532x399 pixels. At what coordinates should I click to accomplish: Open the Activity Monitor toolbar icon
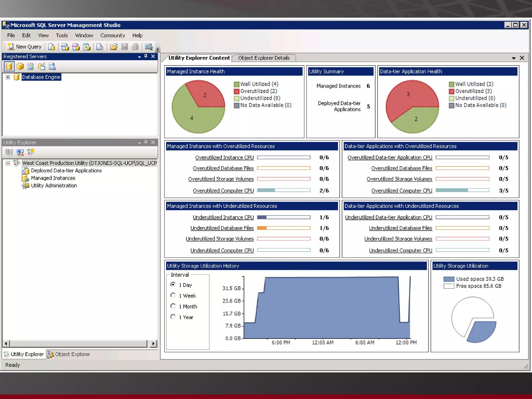(149, 47)
